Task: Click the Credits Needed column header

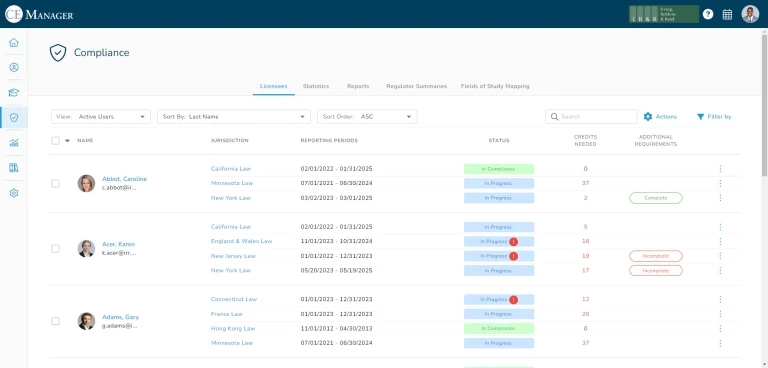Action: [x=585, y=141]
